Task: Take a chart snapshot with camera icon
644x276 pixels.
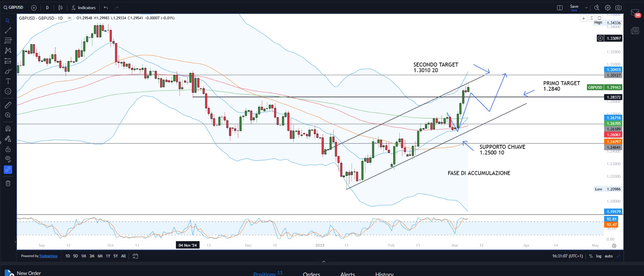Action: 618,8
